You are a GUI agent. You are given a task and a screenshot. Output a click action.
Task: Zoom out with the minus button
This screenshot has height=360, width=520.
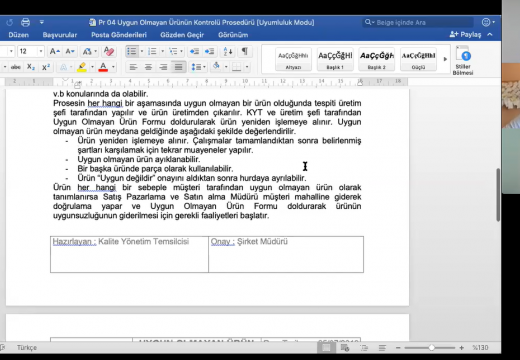[x=398, y=348]
